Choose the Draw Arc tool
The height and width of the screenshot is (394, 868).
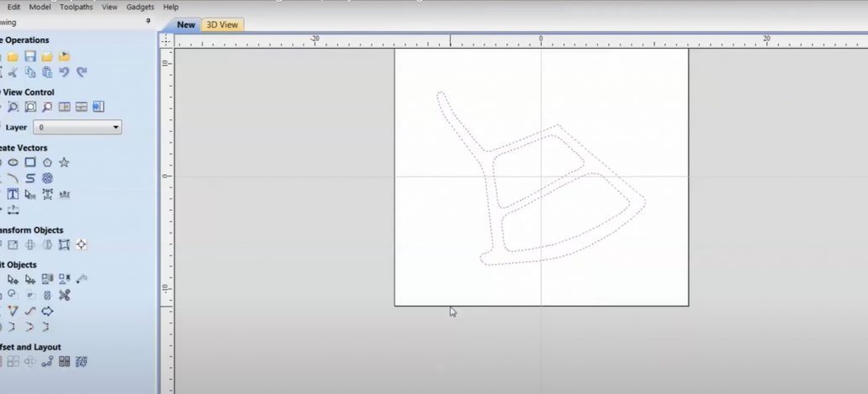pos(13,178)
